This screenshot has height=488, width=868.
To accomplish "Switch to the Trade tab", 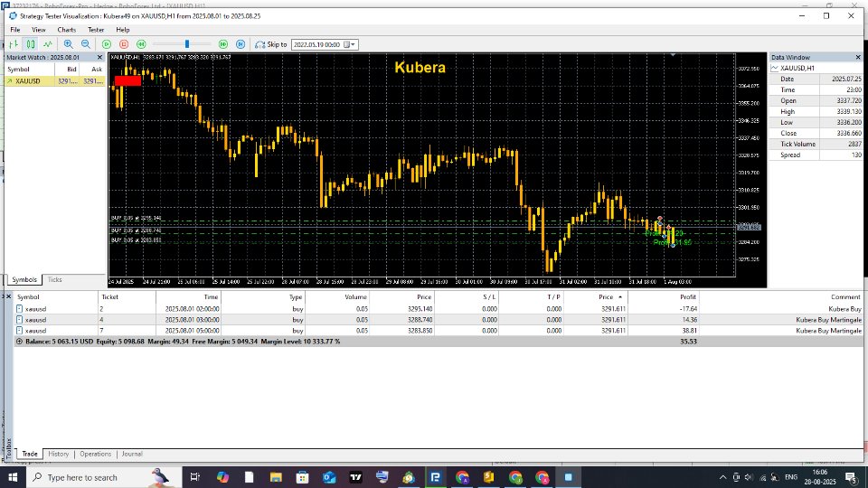I will click(x=30, y=454).
